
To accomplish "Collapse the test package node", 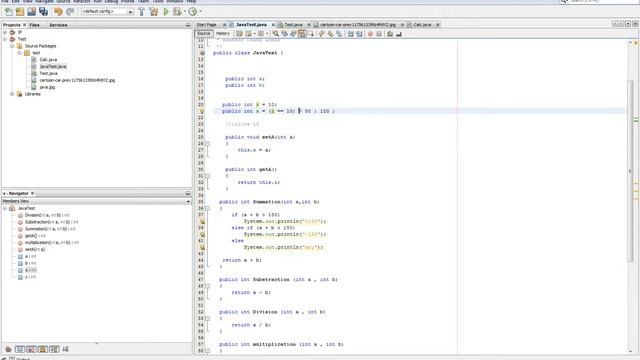I will (19, 53).
